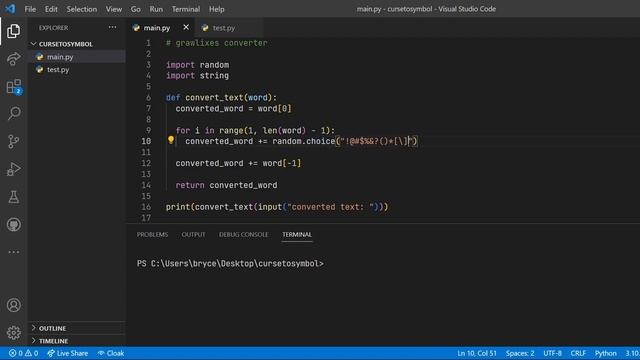Open the View menu
The image size is (640, 360).
point(113,9)
